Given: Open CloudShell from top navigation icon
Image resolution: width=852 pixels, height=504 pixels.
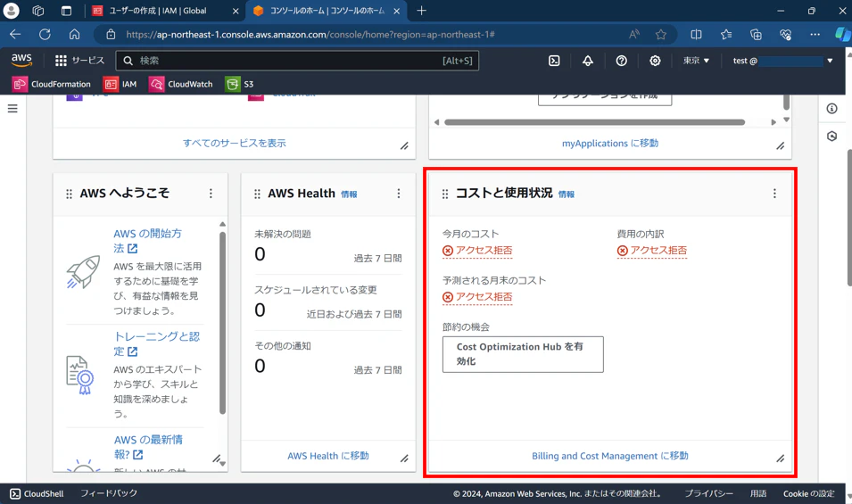Looking at the screenshot, I should [x=554, y=61].
